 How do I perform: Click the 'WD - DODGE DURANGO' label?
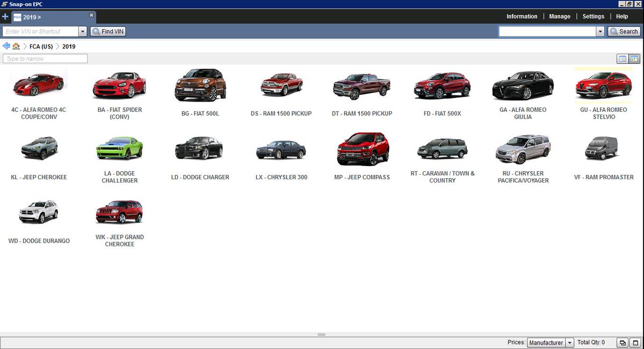(39, 241)
